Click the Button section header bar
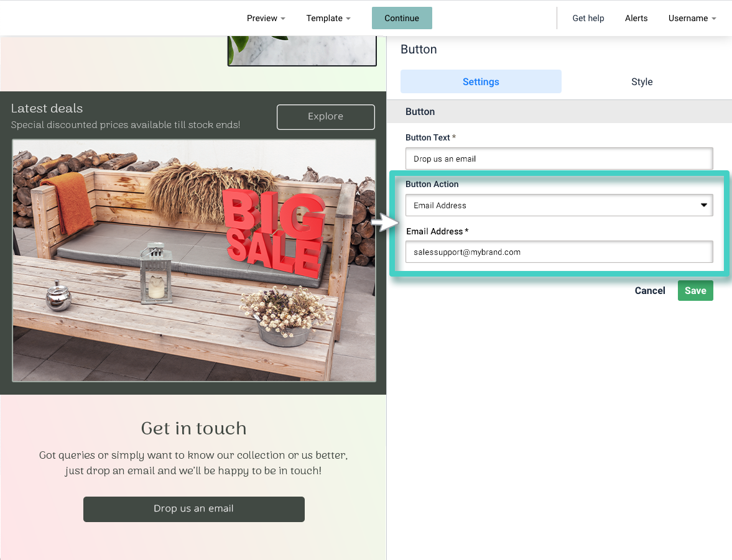The width and height of the screenshot is (732, 560). 559,111
